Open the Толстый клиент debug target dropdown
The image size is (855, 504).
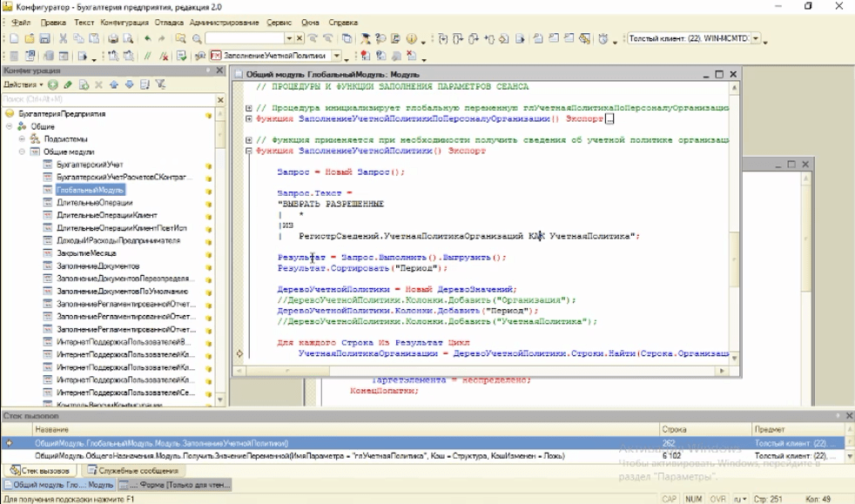point(756,38)
